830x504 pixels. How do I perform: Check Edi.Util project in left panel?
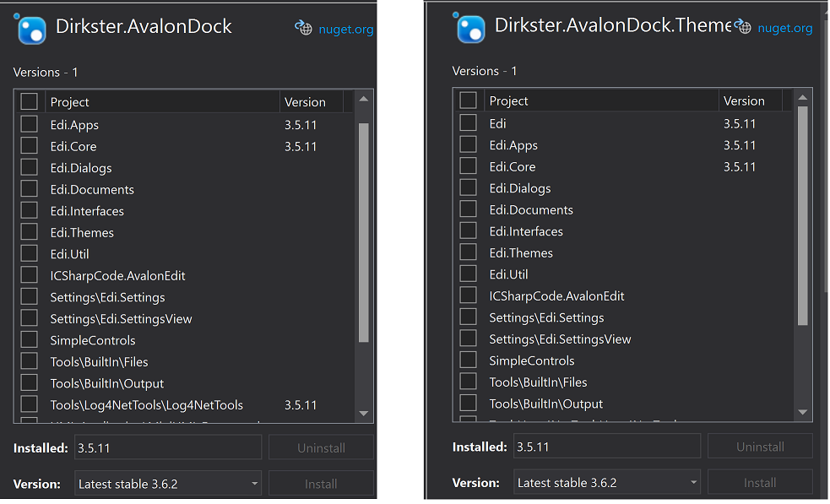29,253
